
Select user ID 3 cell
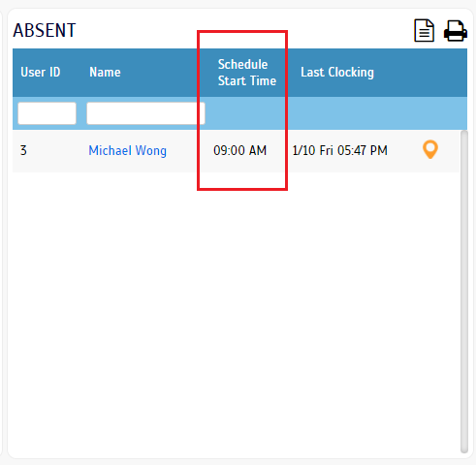[x=23, y=150]
